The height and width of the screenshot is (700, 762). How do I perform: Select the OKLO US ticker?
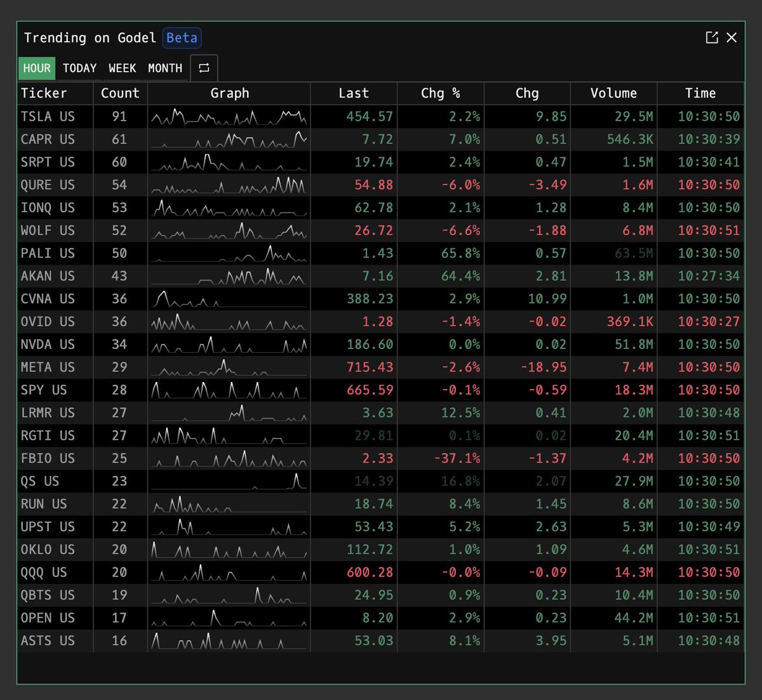48,550
